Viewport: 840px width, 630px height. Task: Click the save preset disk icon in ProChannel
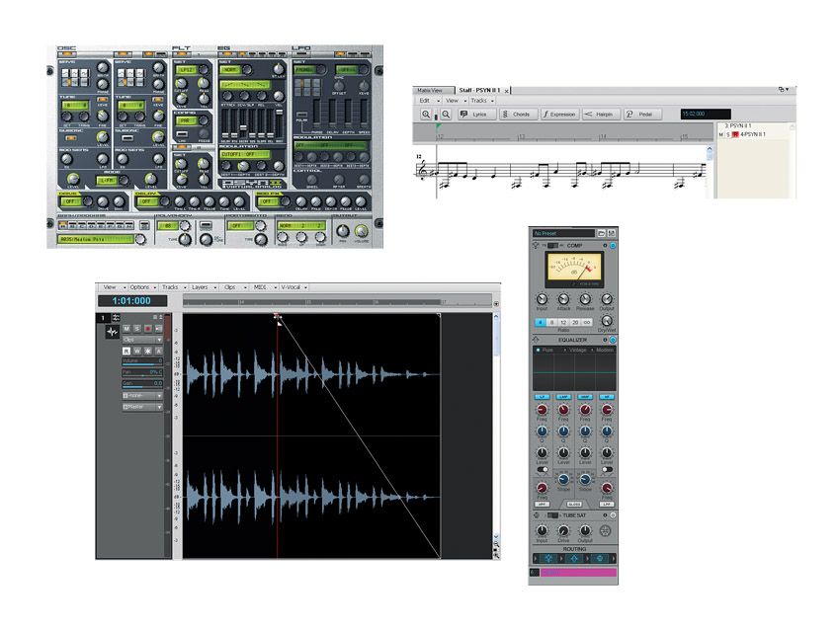(x=612, y=233)
